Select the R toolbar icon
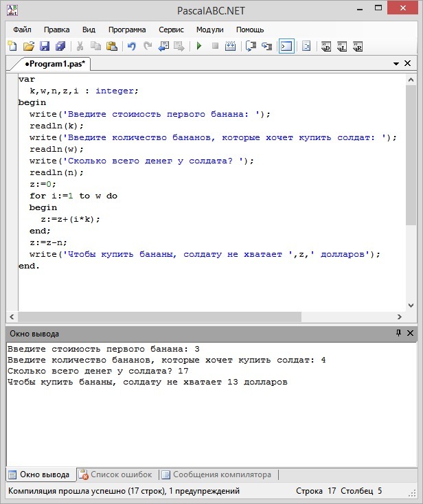The height and width of the screenshot is (504, 423). click(358, 47)
